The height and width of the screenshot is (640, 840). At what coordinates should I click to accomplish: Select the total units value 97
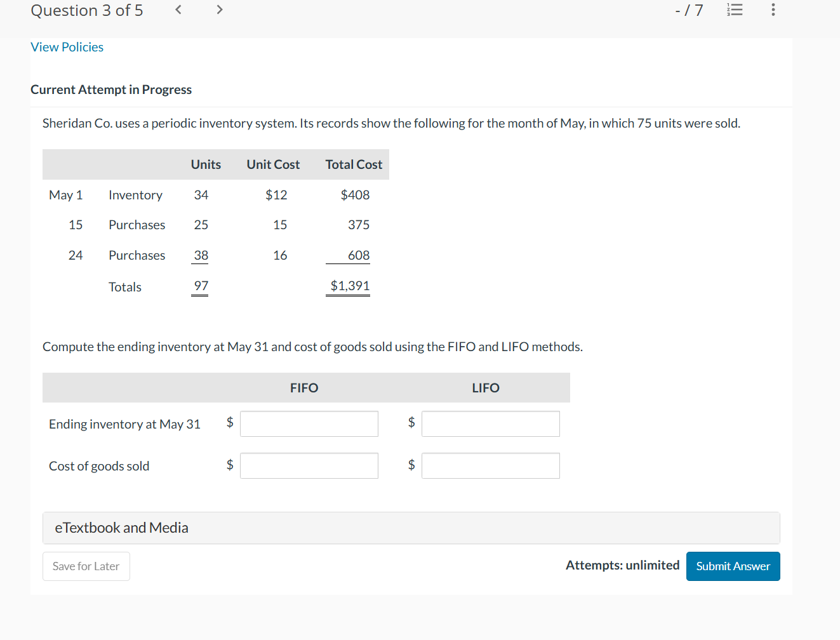click(x=201, y=286)
